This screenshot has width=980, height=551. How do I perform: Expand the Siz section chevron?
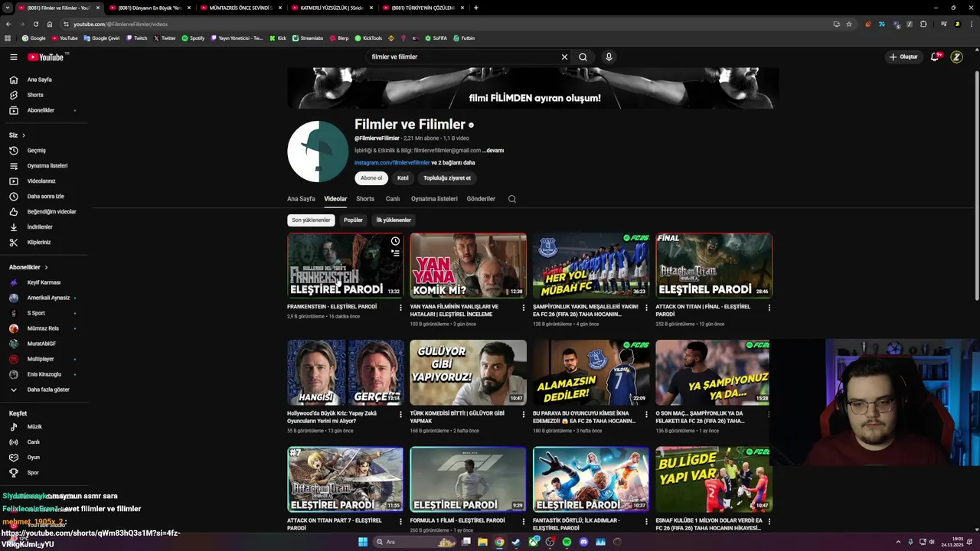pos(23,135)
